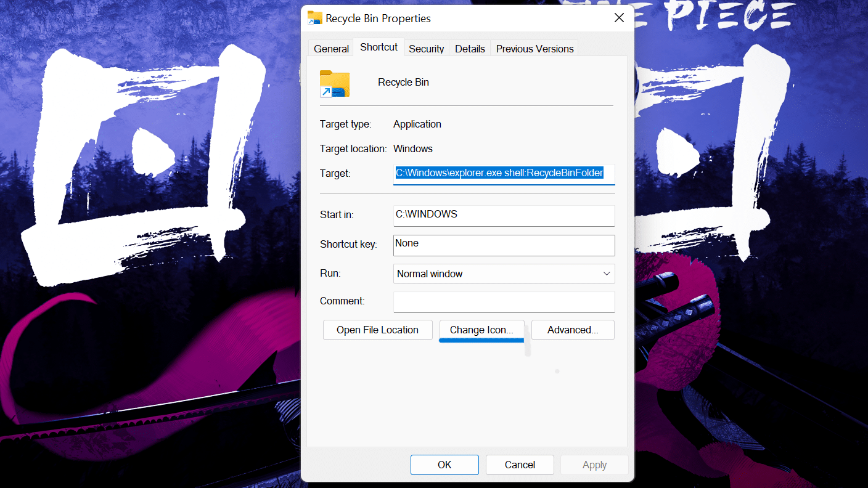Dismiss the dialog with Cancel

[x=520, y=465]
